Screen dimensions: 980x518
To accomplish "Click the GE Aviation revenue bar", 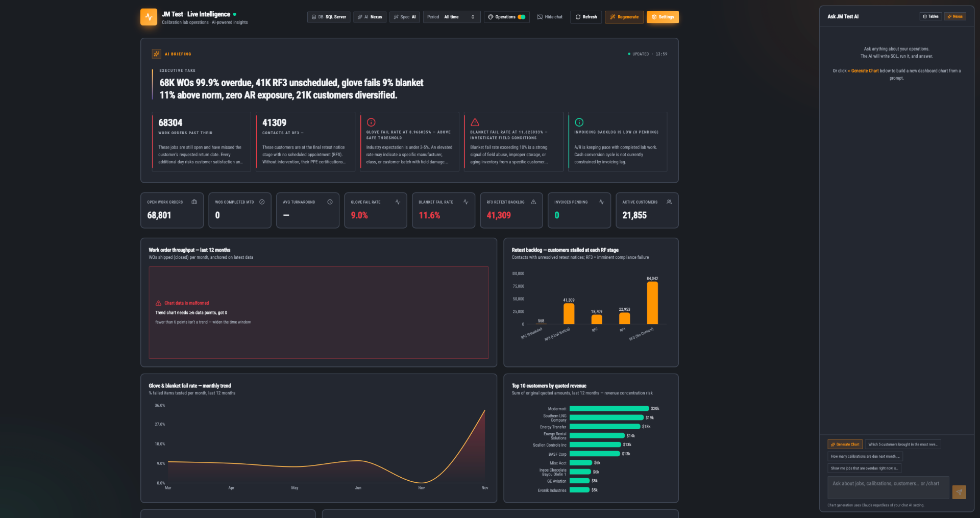I will 579,481.
